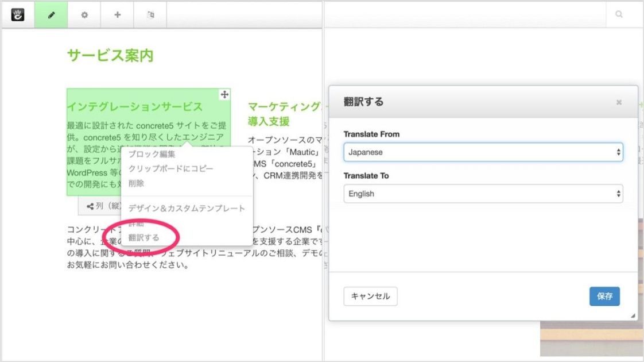
Task: Click the search magnifier icon
Action: [x=619, y=15]
